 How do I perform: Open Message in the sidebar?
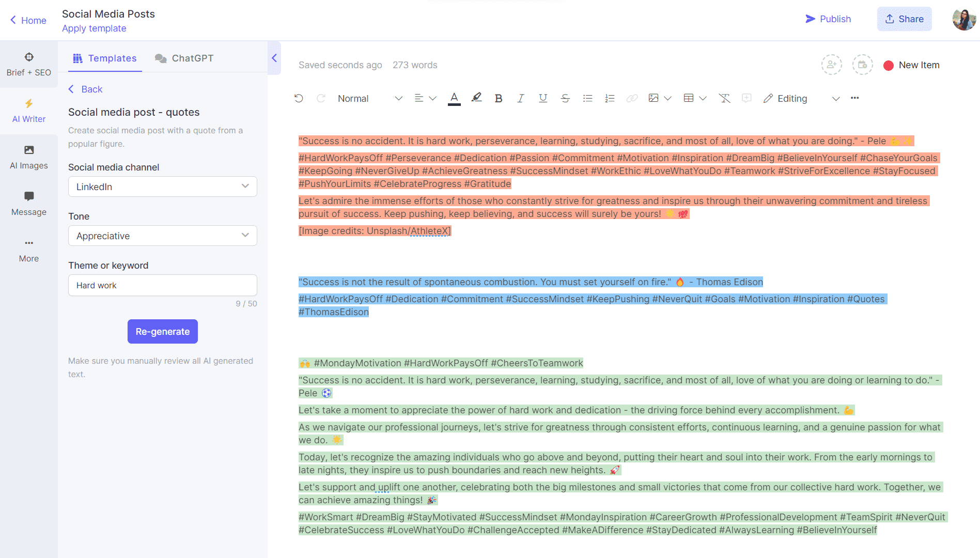pyautogui.click(x=29, y=204)
